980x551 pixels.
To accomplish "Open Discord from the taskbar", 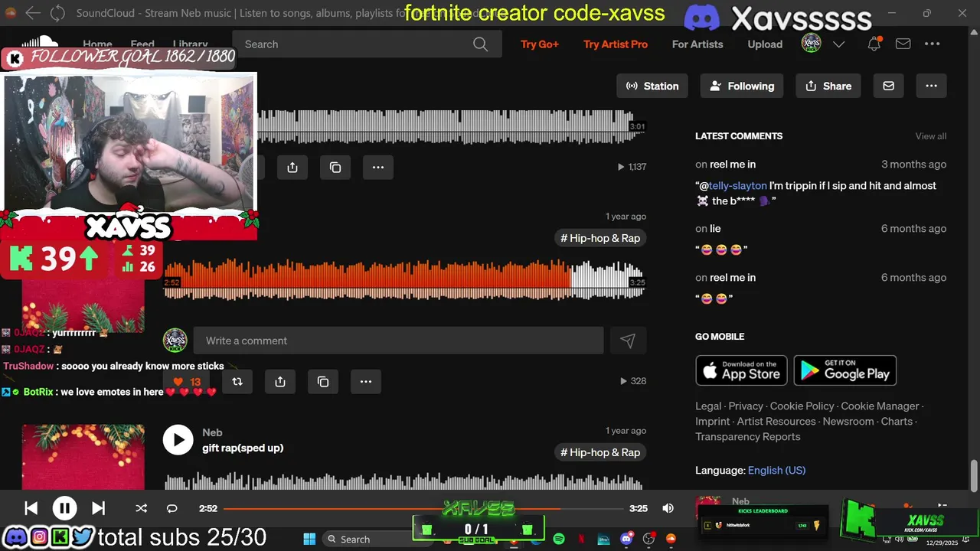I will coord(626,539).
